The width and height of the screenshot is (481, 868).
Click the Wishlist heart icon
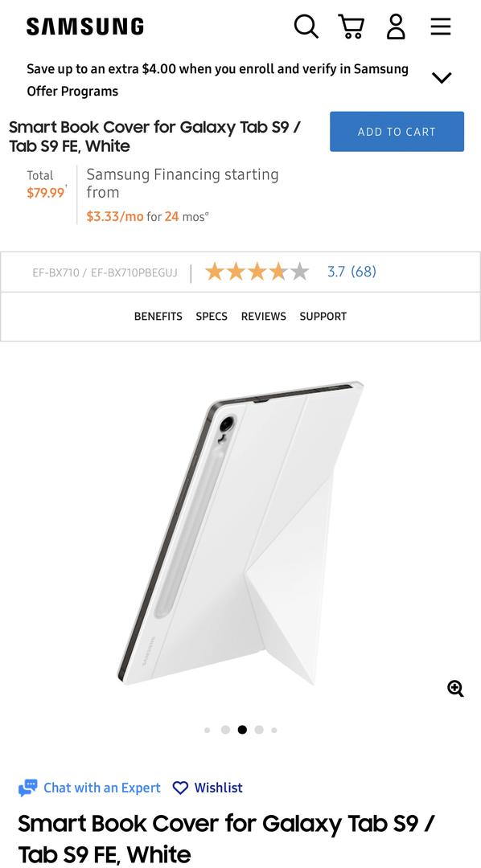tap(181, 788)
